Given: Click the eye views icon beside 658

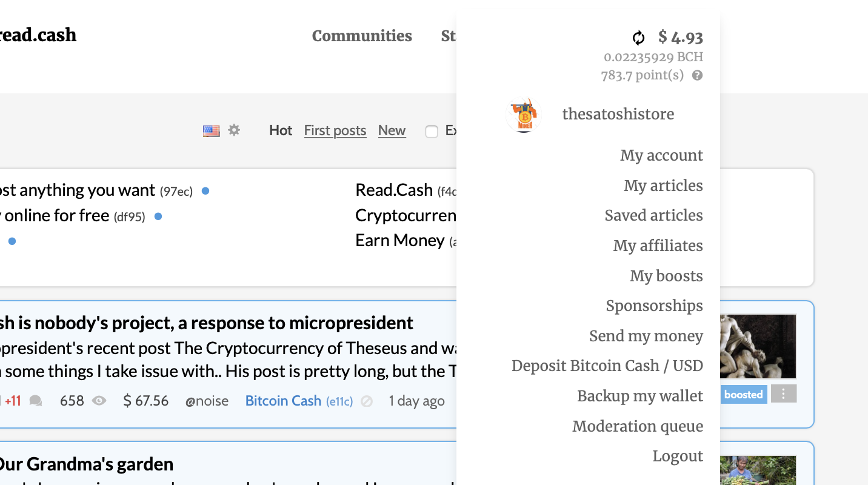Looking at the screenshot, I should (x=99, y=401).
